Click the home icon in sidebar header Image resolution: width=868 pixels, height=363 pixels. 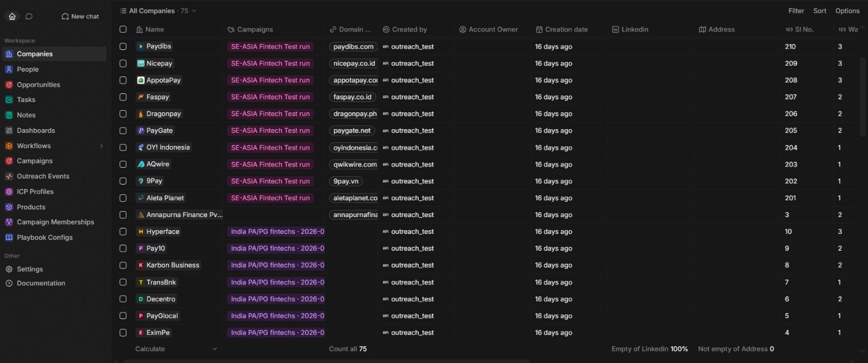12,16
